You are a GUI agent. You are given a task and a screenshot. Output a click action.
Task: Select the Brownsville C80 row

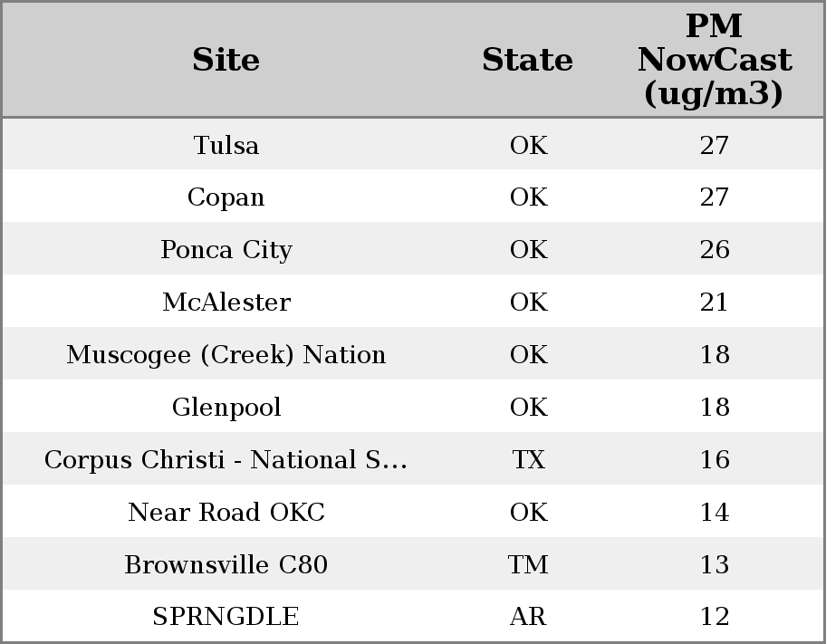point(226,565)
